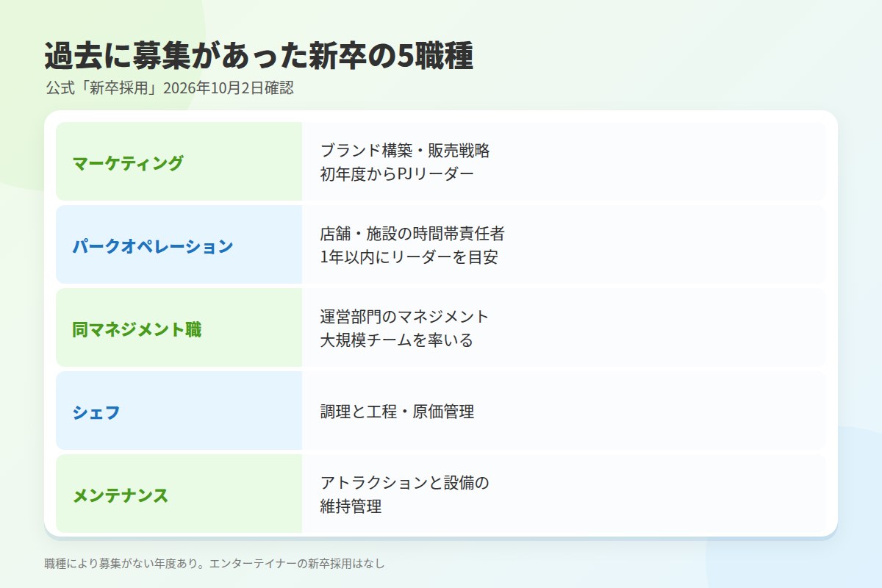Click the subtitle 公式「新卒採用」2026年10月2日確認
This screenshot has width=882, height=588.
pos(169,88)
